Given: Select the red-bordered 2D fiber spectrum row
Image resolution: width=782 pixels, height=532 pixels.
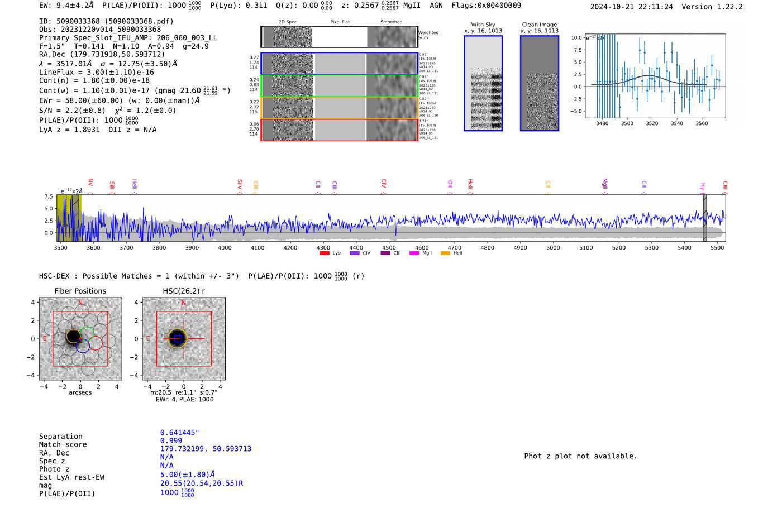Looking at the screenshot, I should (x=339, y=130).
